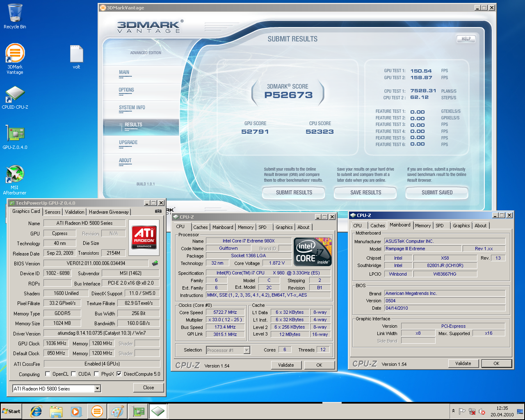Screen dimensions: 525x420
Task: Click the Close button in GPU-Z
Action: click(148, 388)
